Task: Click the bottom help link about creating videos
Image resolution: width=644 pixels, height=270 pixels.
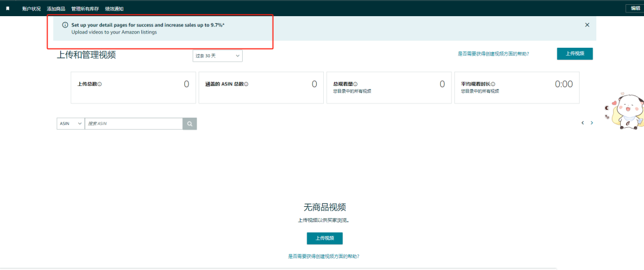Action: [x=324, y=256]
